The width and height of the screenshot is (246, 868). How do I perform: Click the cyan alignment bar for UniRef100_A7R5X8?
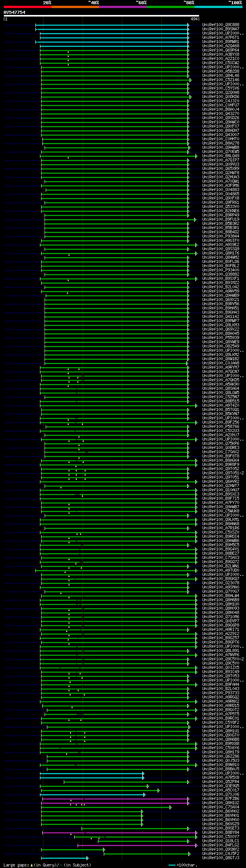click(x=91, y=778)
